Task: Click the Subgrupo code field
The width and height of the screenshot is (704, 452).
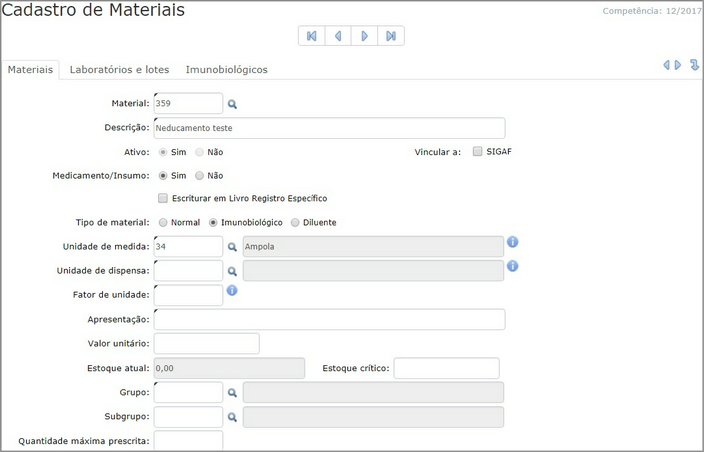Action: tap(188, 417)
